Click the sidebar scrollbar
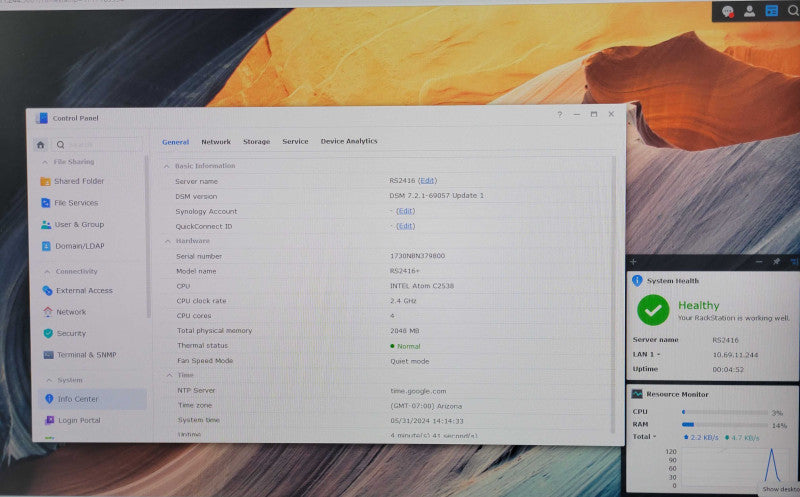The height and width of the screenshot is (497, 800). (x=148, y=237)
